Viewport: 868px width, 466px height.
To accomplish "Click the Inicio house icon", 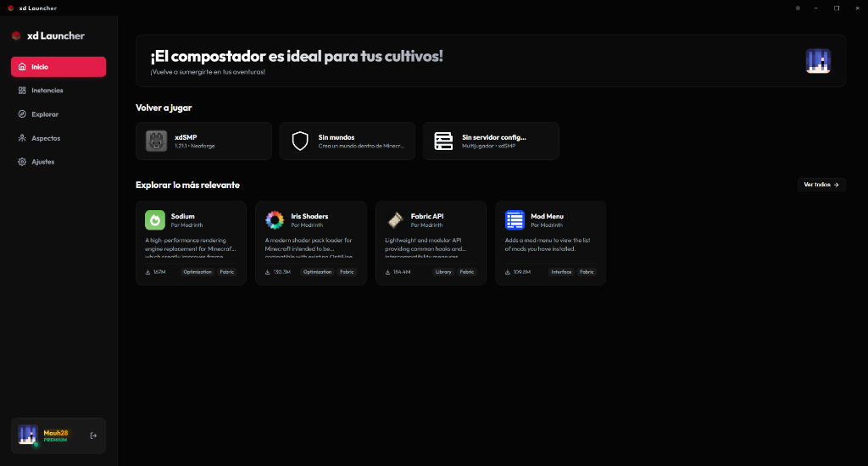I will tap(22, 66).
